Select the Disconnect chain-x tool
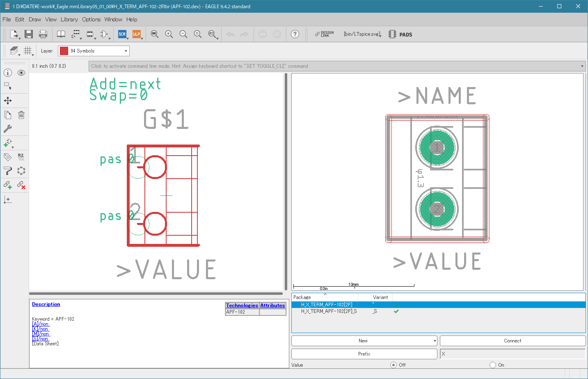 (21, 185)
